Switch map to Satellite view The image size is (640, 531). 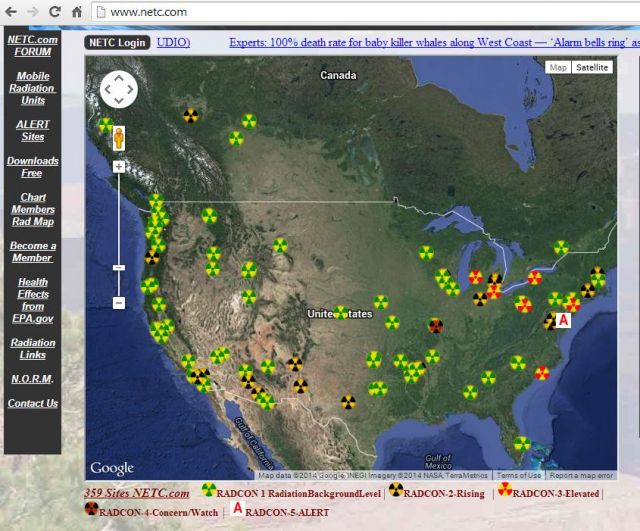point(592,67)
